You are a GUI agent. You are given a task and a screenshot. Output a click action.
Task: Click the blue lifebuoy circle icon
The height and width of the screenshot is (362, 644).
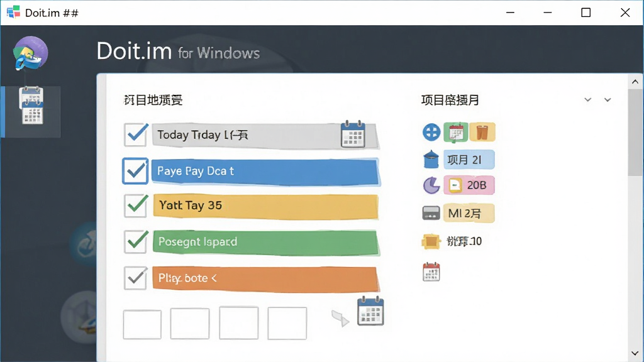[431, 132]
